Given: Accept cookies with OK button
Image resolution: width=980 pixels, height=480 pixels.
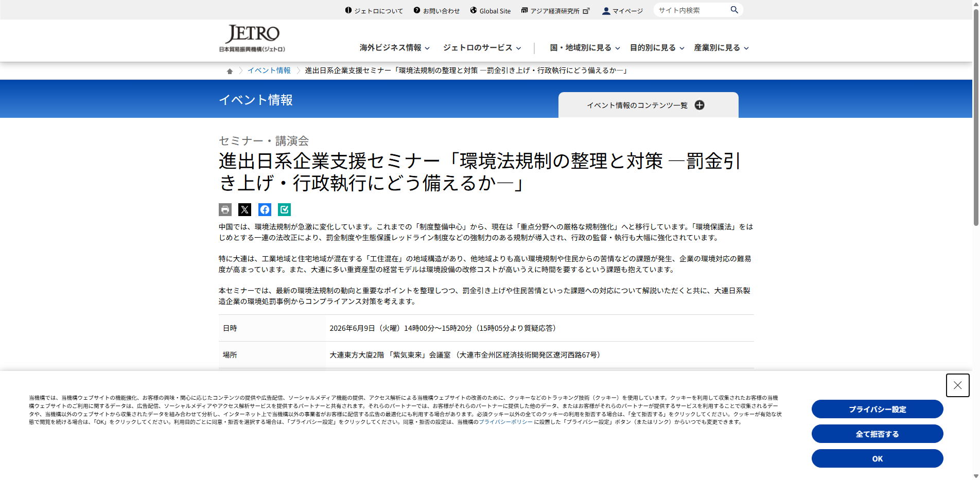Looking at the screenshot, I should (x=877, y=458).
